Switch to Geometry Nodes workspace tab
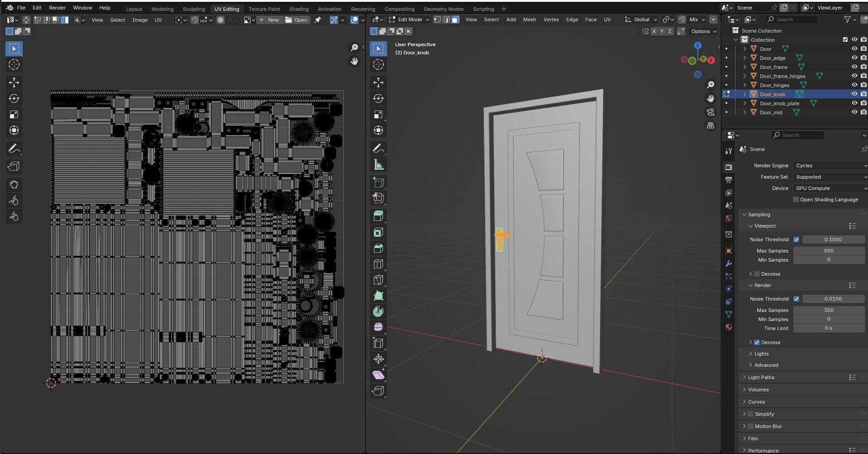 [443, 9]
